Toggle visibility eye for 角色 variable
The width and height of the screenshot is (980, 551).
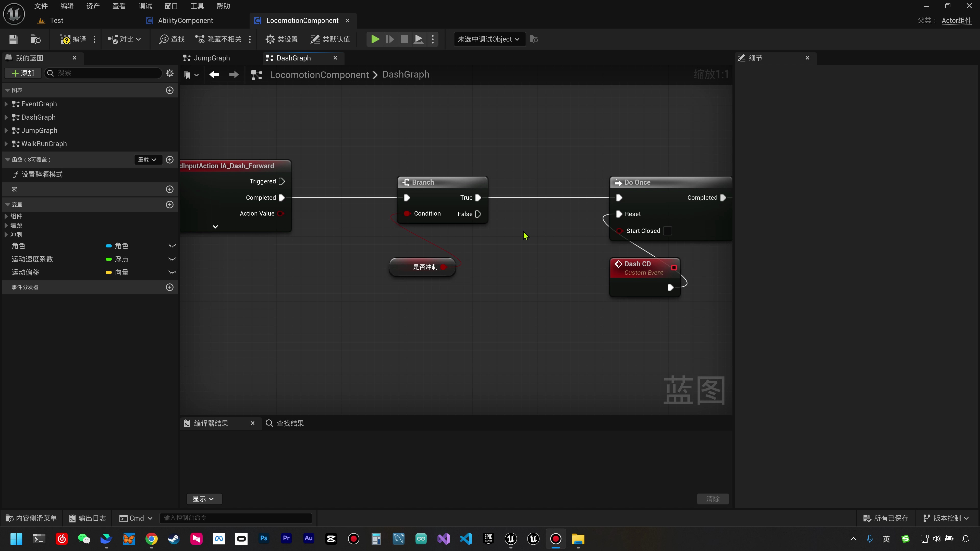tap(172, 246)
